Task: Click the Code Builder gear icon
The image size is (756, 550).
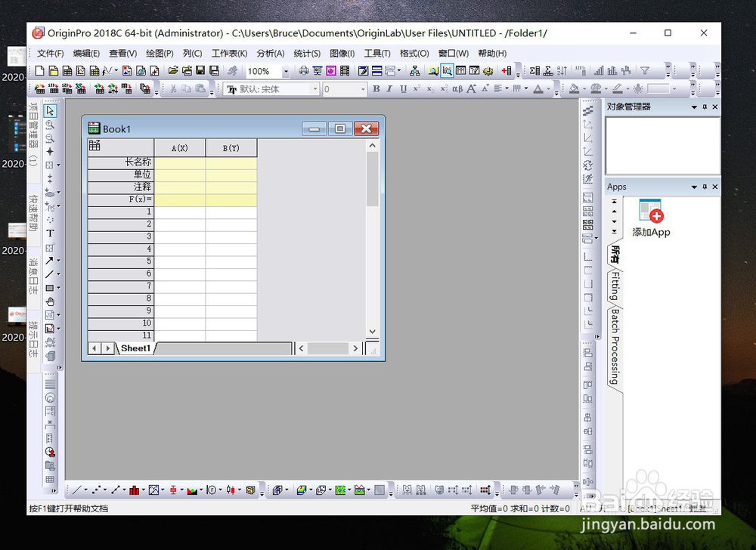Action: [488, 71]
